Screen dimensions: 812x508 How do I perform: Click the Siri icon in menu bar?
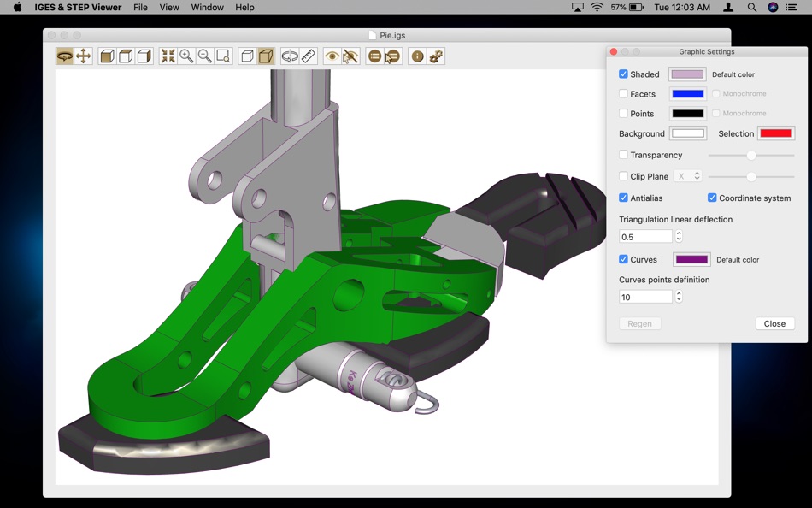point(773,7)
